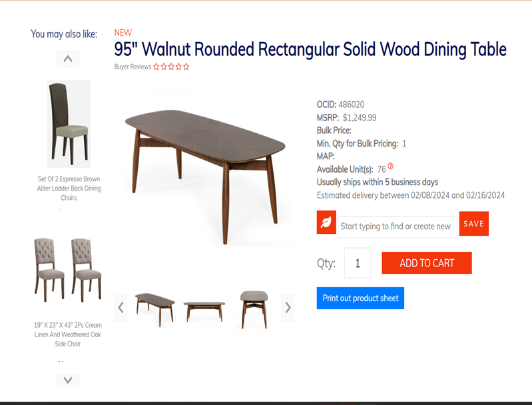The image size is (532, 405).
Task: Open the Cream Linen Weathered Oak Side Chair link
Action: [x=68, y=334]
